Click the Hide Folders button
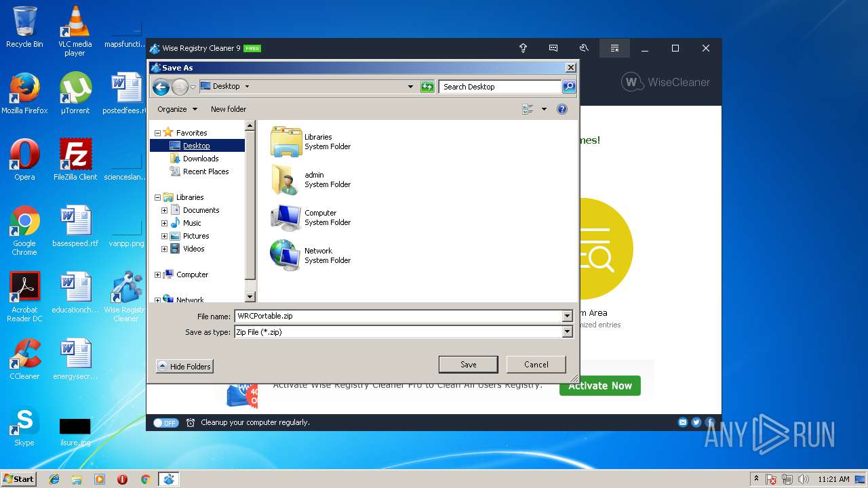 (184, 366)
